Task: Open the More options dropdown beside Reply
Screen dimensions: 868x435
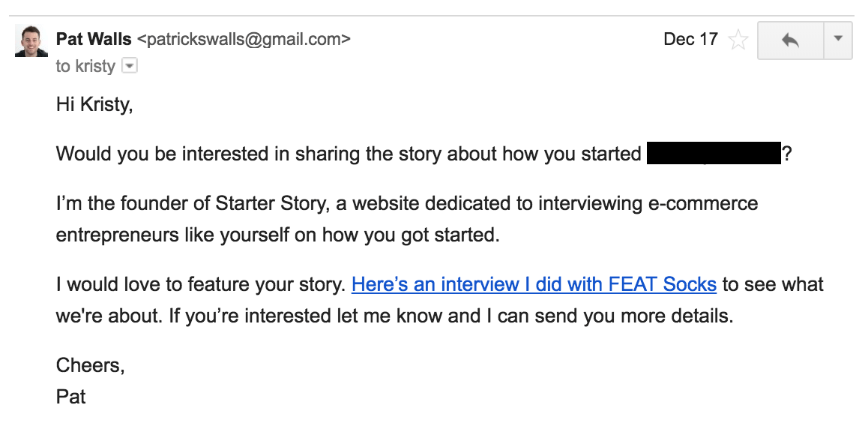Action: coord(838,40)
